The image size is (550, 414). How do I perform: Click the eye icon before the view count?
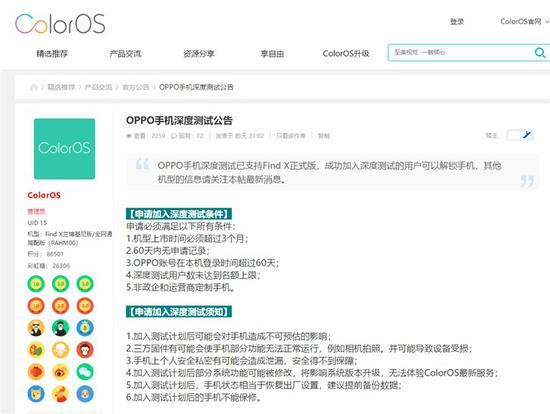click(129, 136)
